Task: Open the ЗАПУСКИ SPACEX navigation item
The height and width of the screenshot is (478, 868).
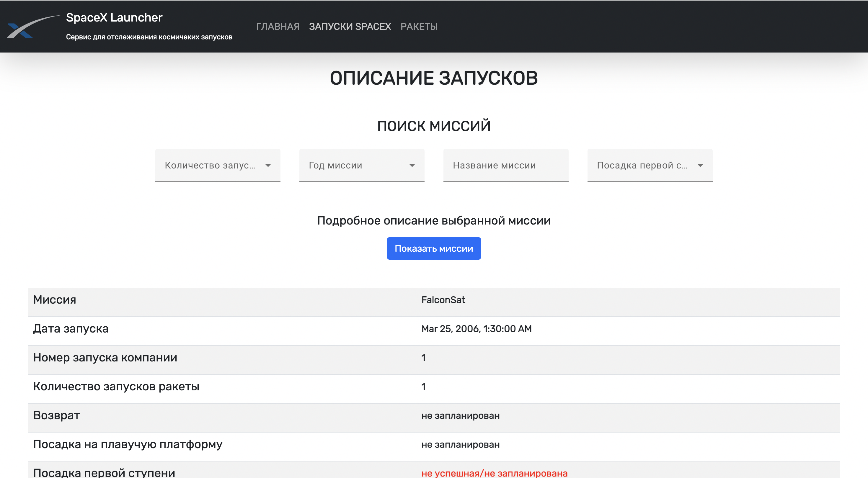Action: pyautogui.click(x=350, y=27)
